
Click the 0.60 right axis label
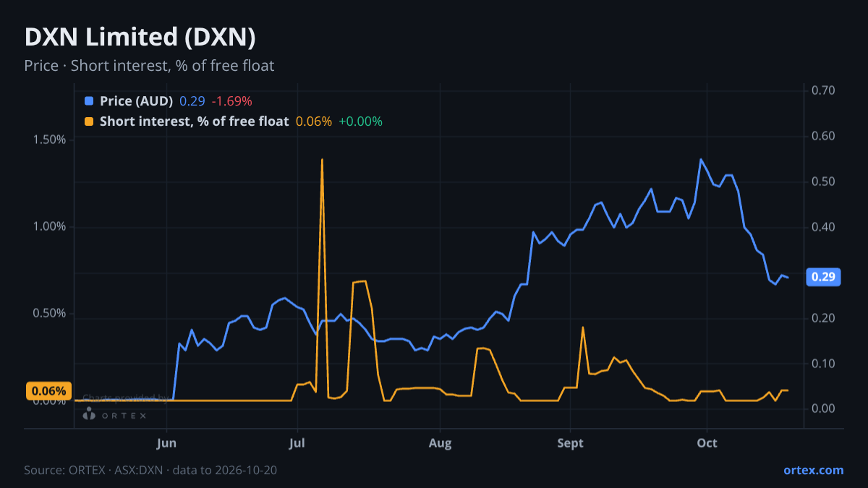click(824, 136)
